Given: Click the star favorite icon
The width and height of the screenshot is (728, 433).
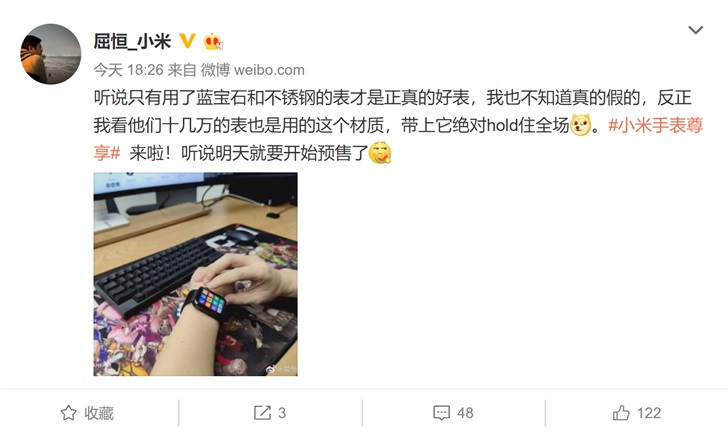Looking at the screenshot, I should pyautogui.click(x=69, y=413).
